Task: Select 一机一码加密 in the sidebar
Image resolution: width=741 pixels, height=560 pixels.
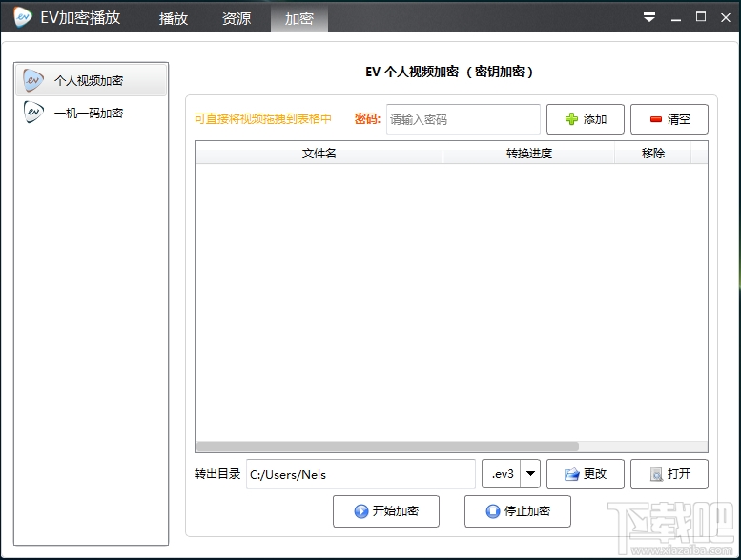Action: click(91, 113)
